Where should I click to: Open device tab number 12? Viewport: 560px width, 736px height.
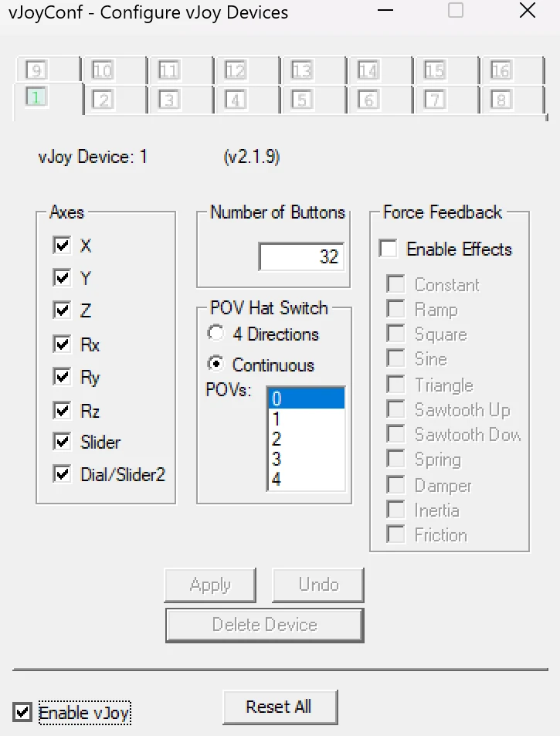236,71
